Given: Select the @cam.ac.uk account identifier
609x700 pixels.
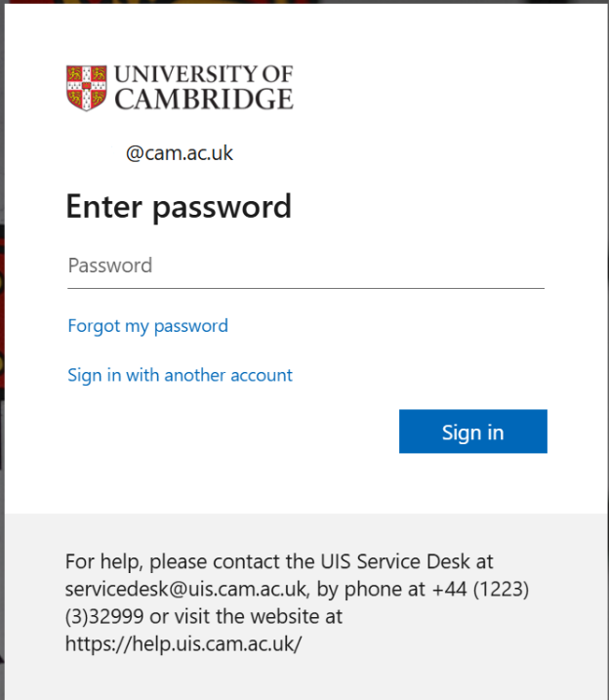Looking at the screenshot, I should (180, 153).
